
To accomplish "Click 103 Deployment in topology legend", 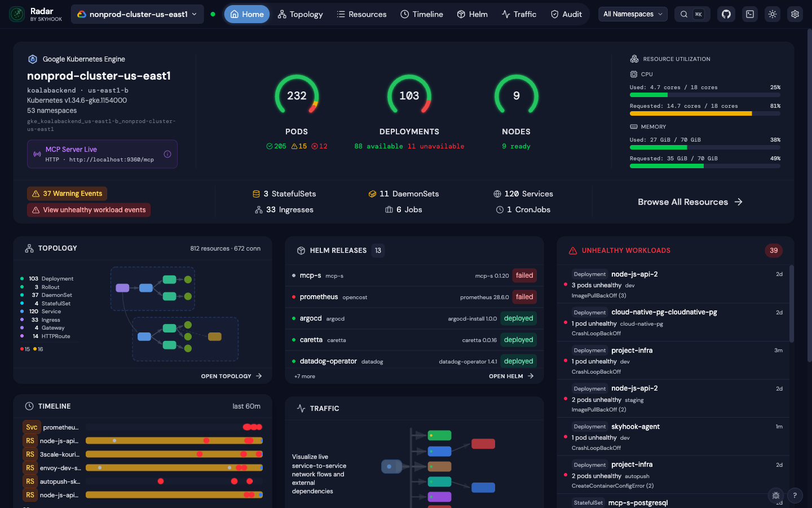I will 47,279.
